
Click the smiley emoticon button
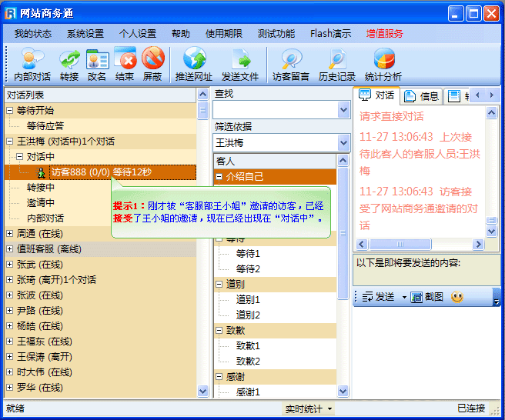(x=457, y=296)
